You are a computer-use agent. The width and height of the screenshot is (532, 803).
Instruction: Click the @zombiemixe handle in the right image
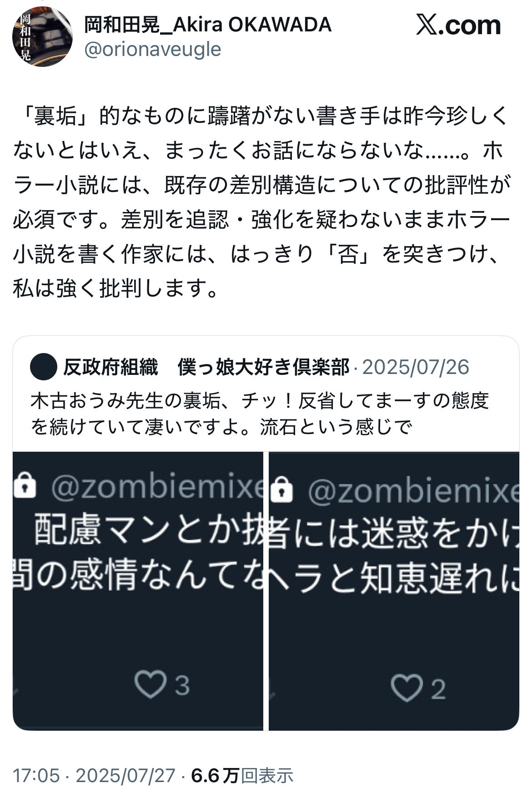tap(413, 490)
